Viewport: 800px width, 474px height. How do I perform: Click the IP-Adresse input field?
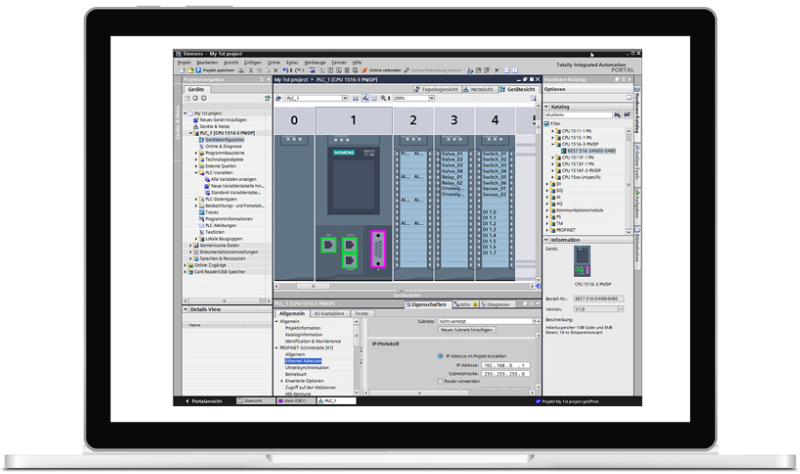tap(506, 365)
